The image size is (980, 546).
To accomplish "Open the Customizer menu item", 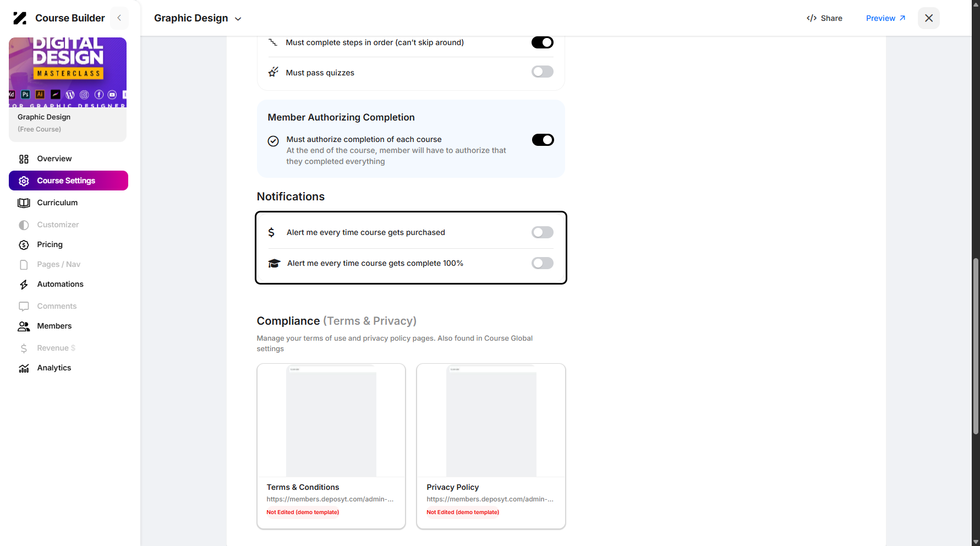I will tap(58, 225).
